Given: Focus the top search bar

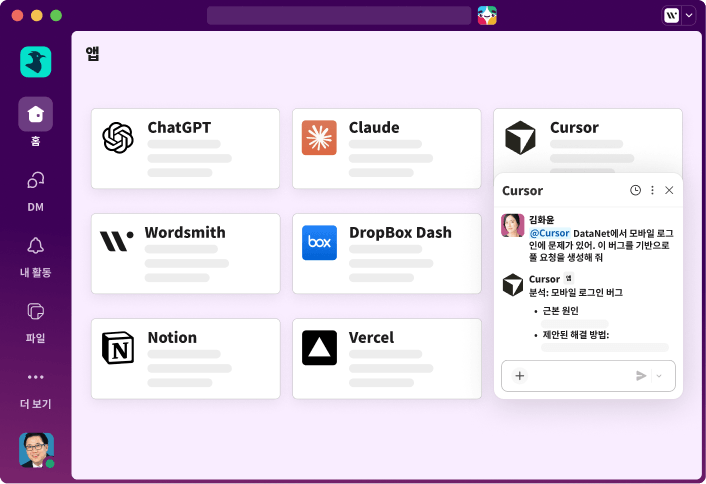Looking at the screenshot, I should [x=339, y=15].
